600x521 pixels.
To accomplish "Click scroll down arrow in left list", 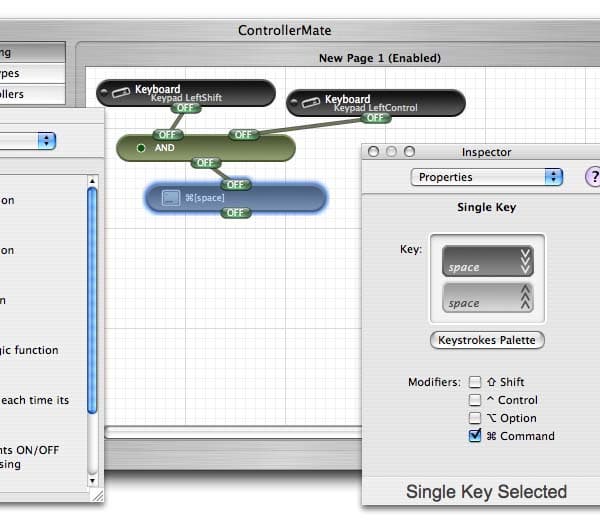I will [92, 480].
